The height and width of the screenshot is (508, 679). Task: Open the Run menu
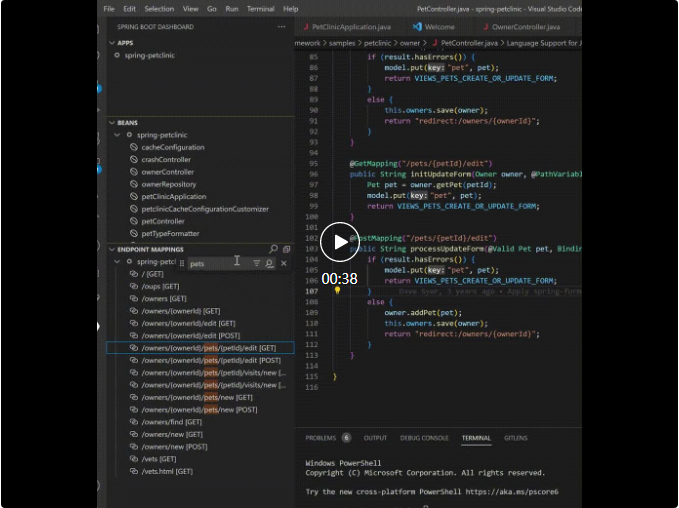pyautogui.click(x=232, y=9)
